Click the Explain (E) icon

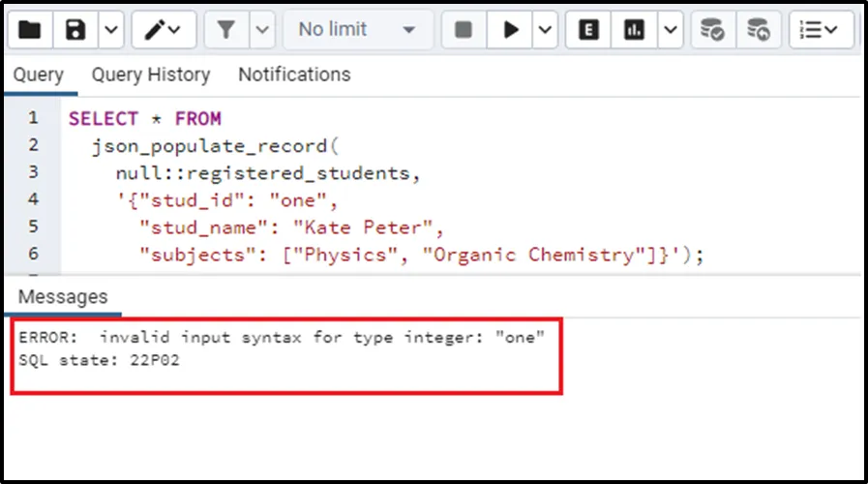coord(587,30)
